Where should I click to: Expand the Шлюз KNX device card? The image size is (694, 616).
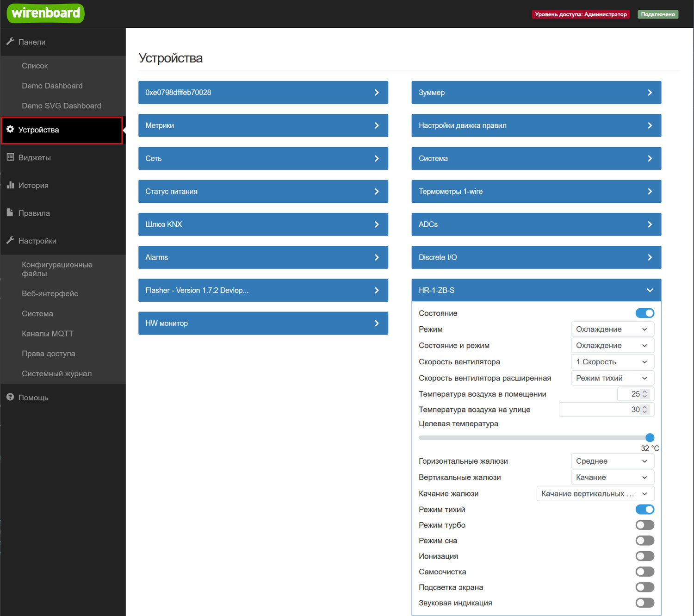point(263,224)
